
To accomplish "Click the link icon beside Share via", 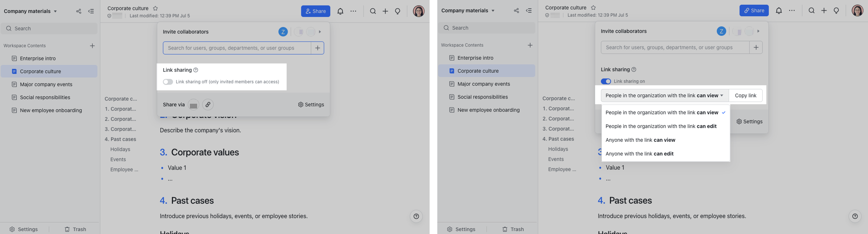I will tap(208, 105).
